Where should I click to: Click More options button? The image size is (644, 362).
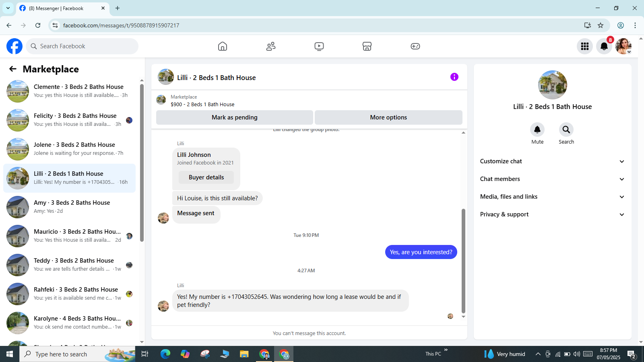point(388,117)
